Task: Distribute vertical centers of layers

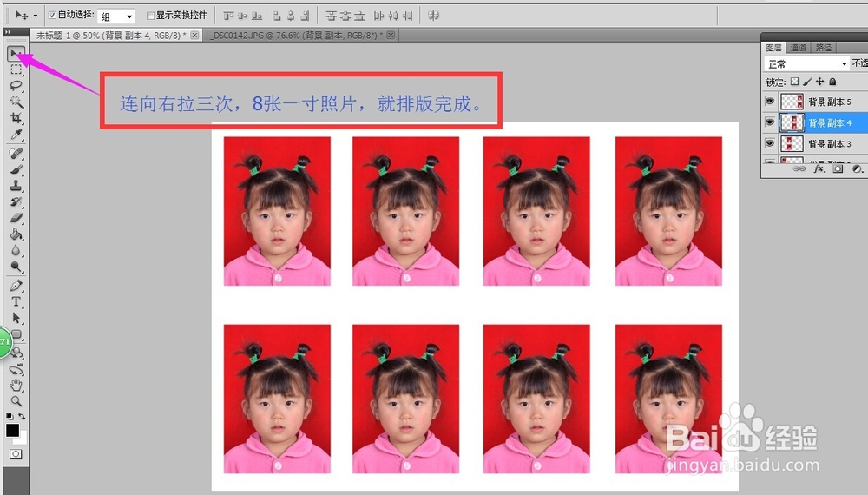Action: [x=345, y=16]
